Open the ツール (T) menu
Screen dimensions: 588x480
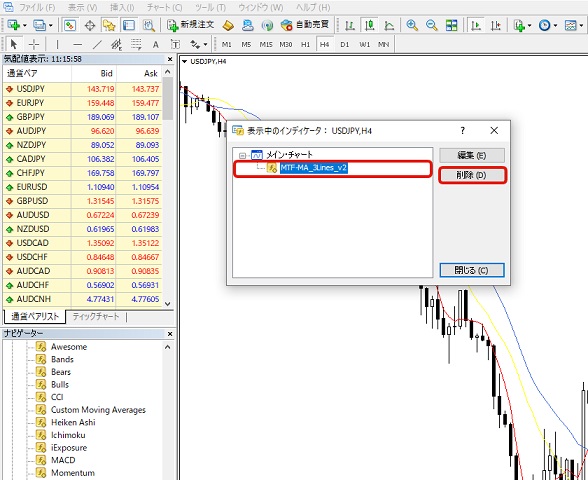[210, 7]
